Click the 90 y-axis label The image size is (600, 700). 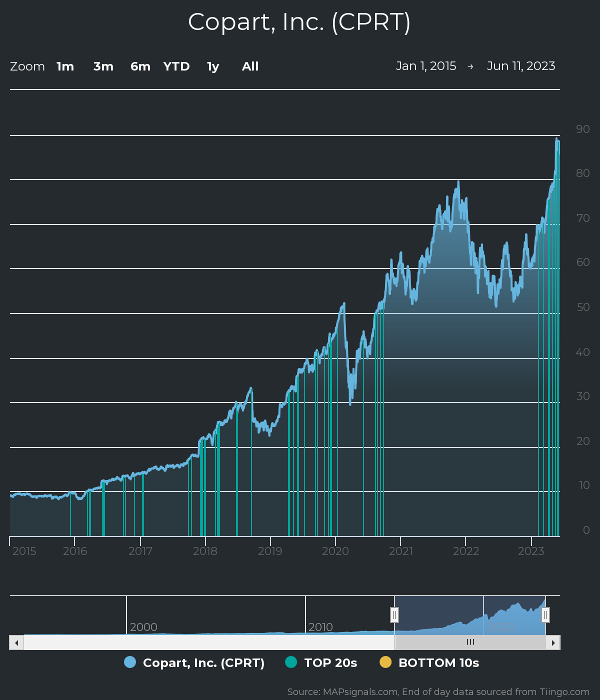tap(583, 129)
